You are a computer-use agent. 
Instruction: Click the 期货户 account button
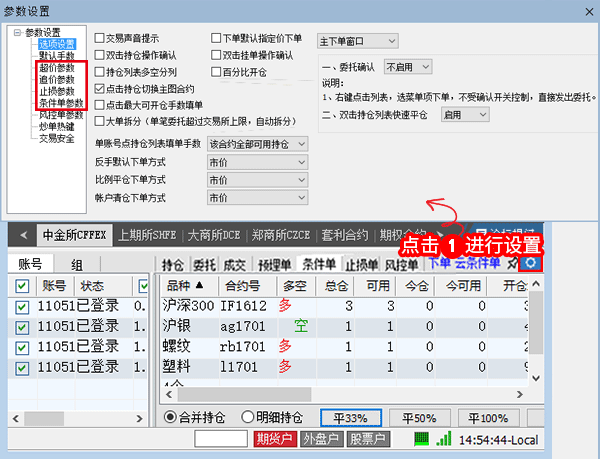tap(273, 440)
